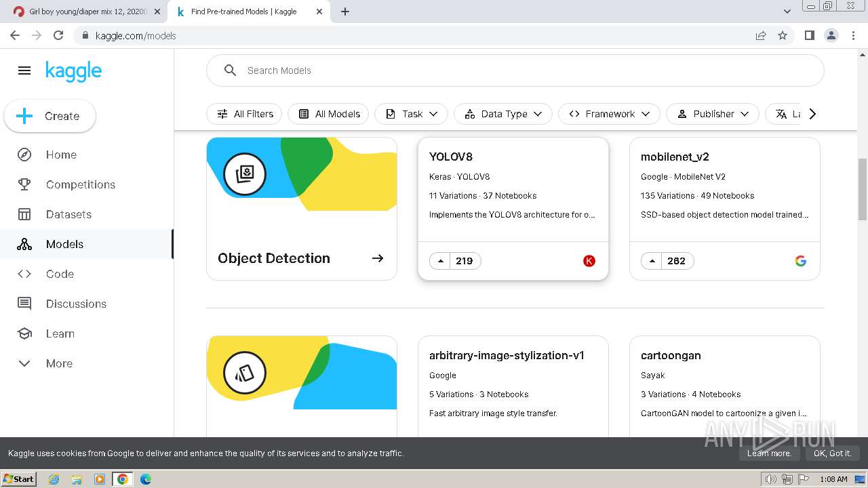This screenshot has height=488, width=868.
Task: Share this page via the share icon
Action: coord(761,35)
